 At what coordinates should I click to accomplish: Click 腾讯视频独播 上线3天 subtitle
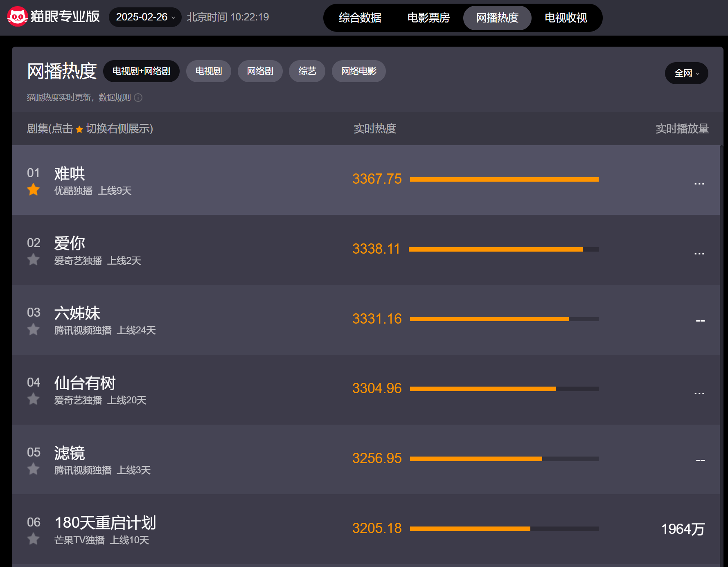pos(102,470)
